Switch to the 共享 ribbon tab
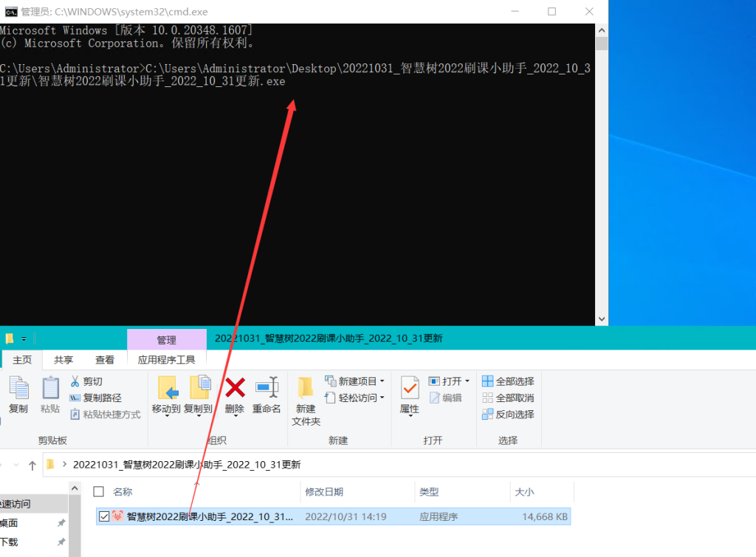This screenshot has height=557, width=756. (x=63, y=360)
